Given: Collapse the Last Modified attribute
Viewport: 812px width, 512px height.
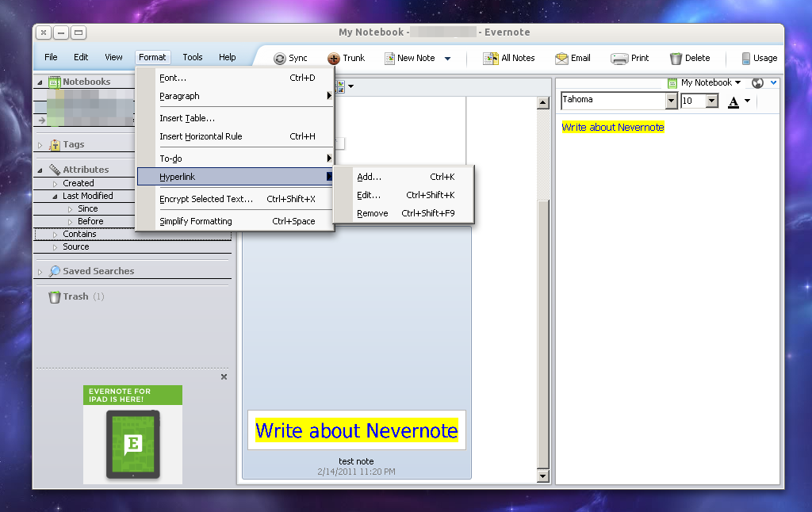Looking at the screenshot, I should (55, 197).
